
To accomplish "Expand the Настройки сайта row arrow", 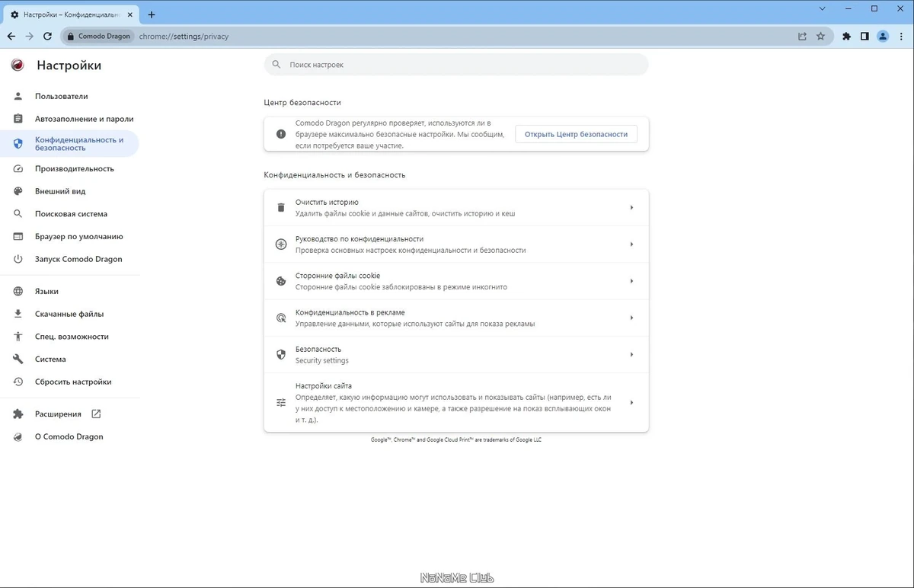I will [631, 403].
